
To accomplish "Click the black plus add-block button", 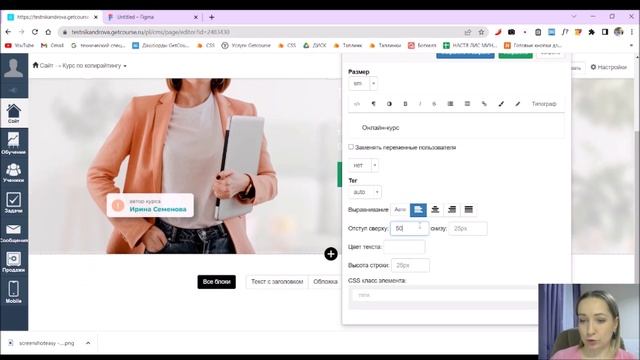I will [x=331, y=254].
